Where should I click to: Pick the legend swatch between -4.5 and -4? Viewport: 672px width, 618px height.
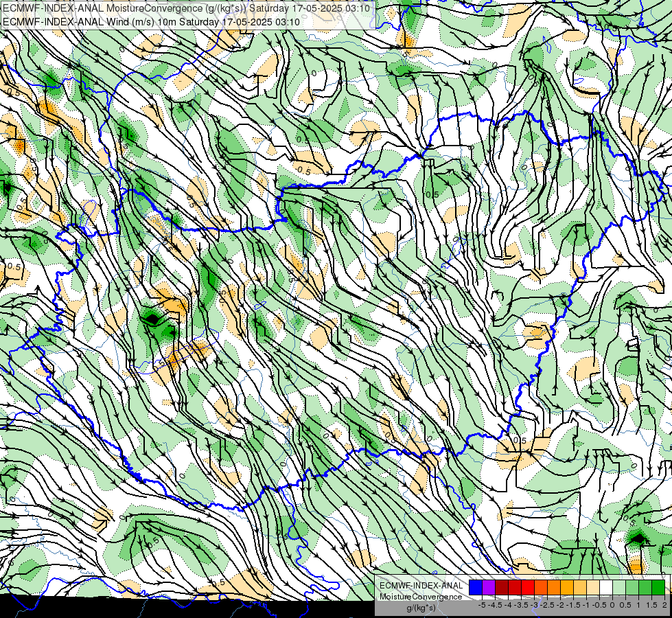click(x=502, y=587)
